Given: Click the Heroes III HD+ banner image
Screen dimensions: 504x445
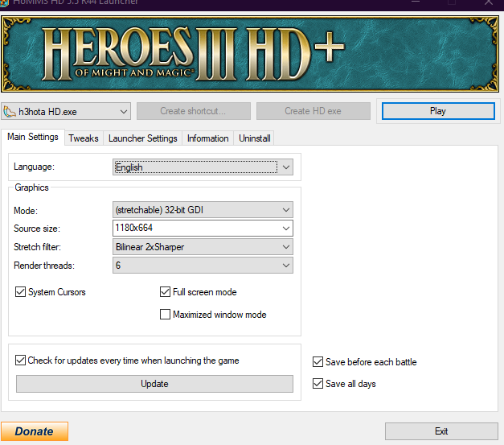Looking at the screenshot, I should coord(250,54).
